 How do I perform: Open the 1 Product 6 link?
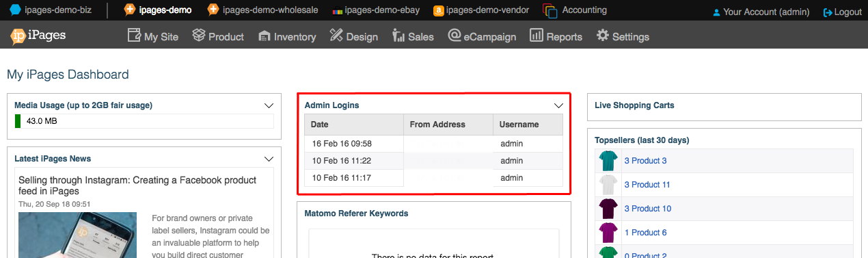coord(645,233)
